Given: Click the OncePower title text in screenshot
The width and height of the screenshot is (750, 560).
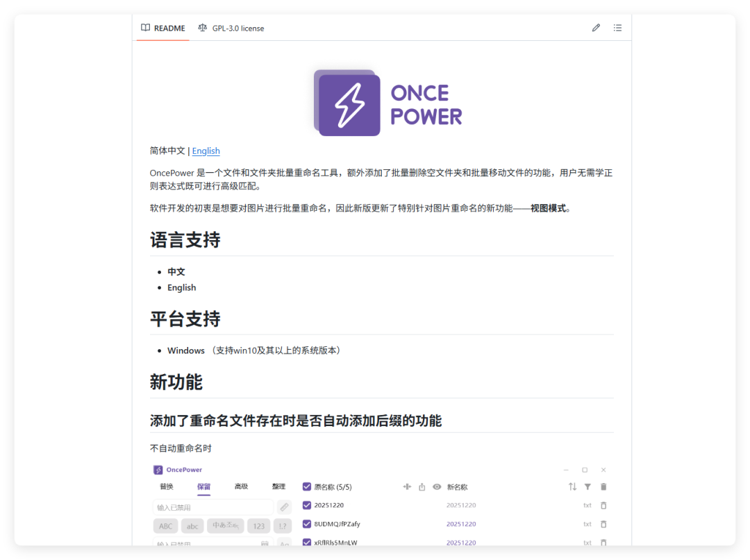Looking at the screenshot, I should point(184,470).
